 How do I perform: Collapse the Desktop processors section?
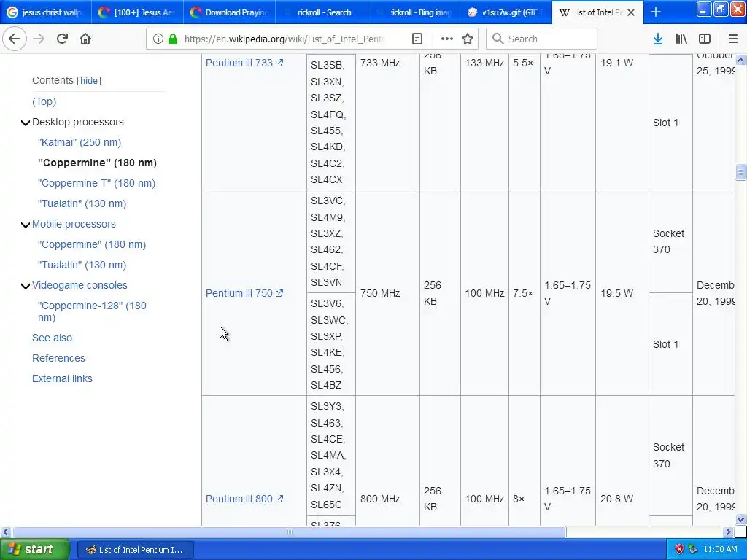tap(26, 122)
